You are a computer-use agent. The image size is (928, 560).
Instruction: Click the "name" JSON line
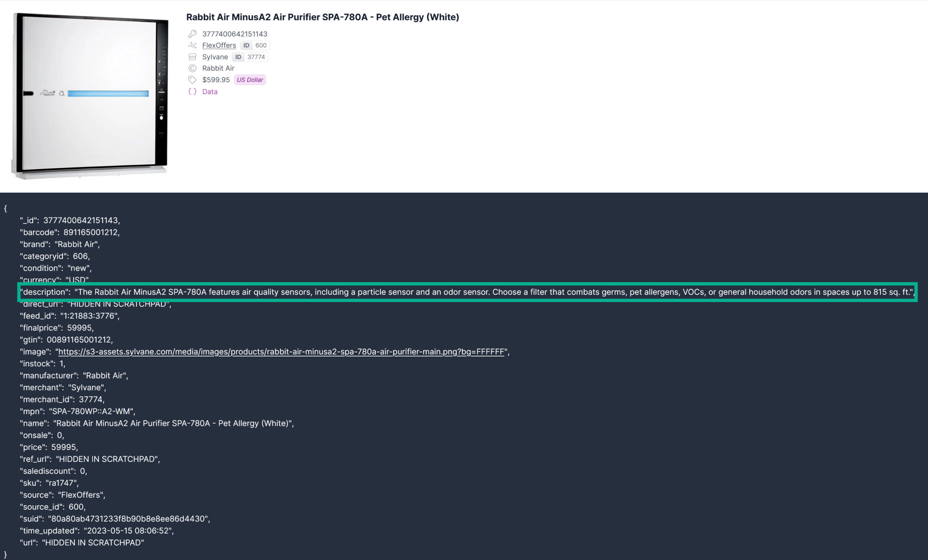[x=157, y=423]
